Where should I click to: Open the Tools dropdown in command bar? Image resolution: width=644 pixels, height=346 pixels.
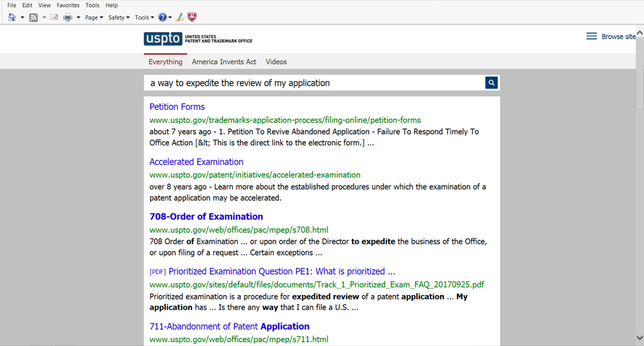pos(144,17)
